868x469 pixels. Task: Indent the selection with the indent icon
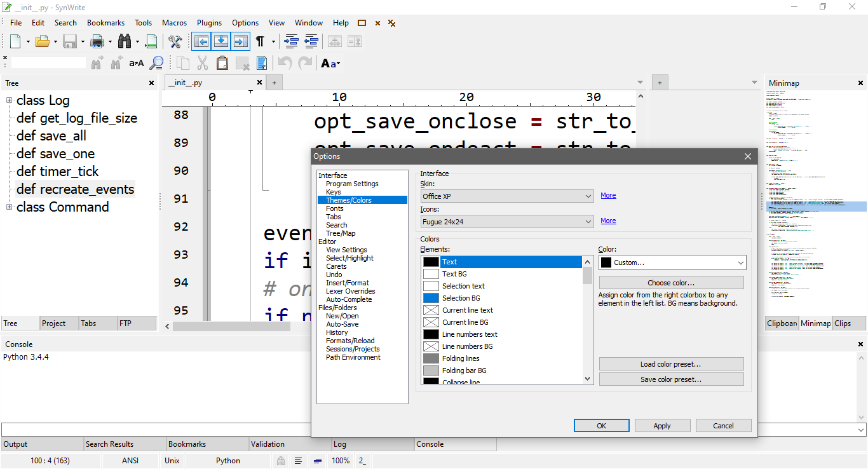292,42
